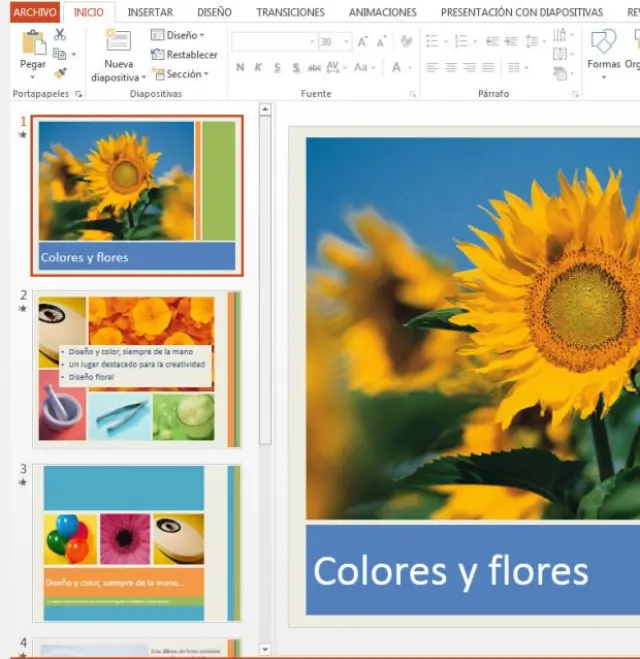Toggle italic (K) formatting

259,68
